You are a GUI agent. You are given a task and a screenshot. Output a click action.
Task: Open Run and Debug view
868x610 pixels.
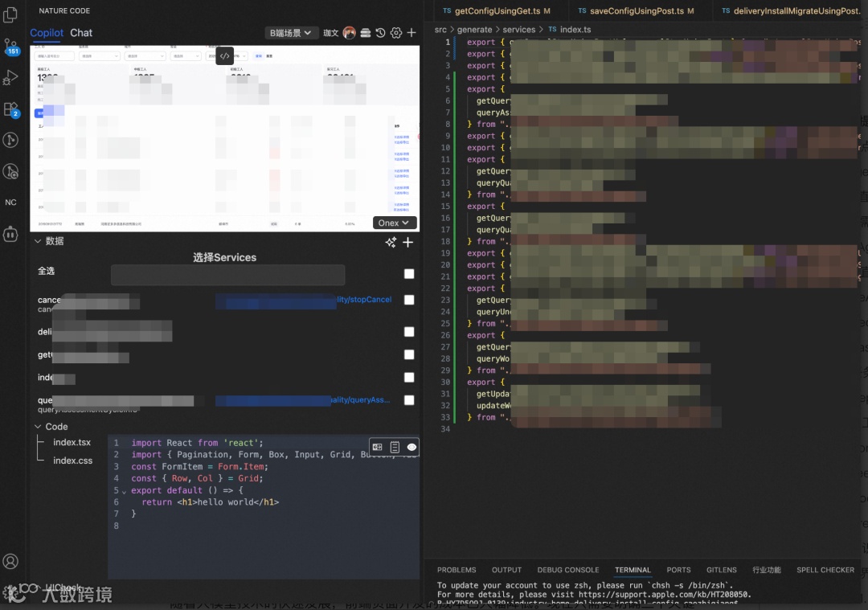pyautogui.click(x=10, y=77)
